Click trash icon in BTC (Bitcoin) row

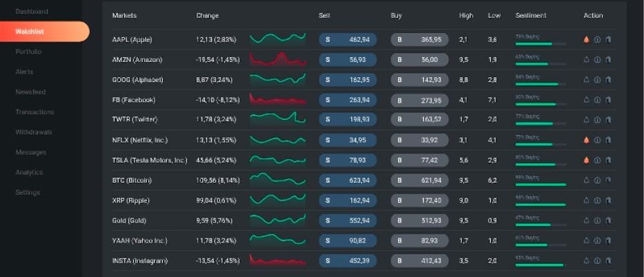pos(608,181)
